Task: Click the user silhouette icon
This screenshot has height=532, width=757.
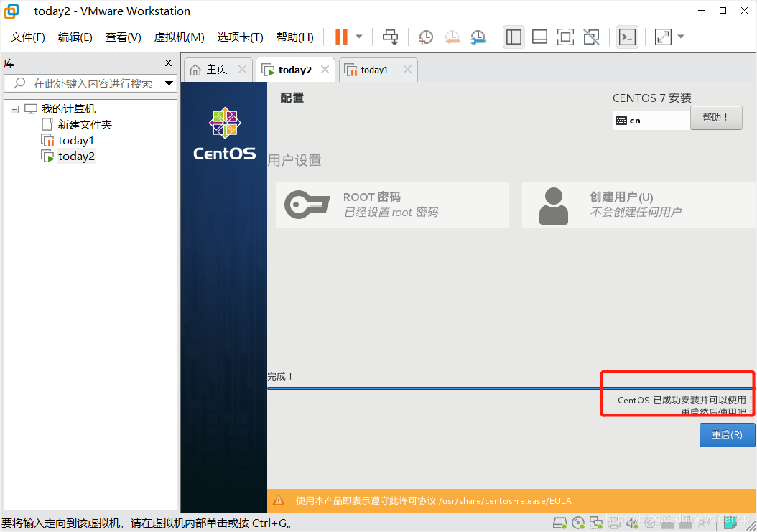Action: point(553,206)
